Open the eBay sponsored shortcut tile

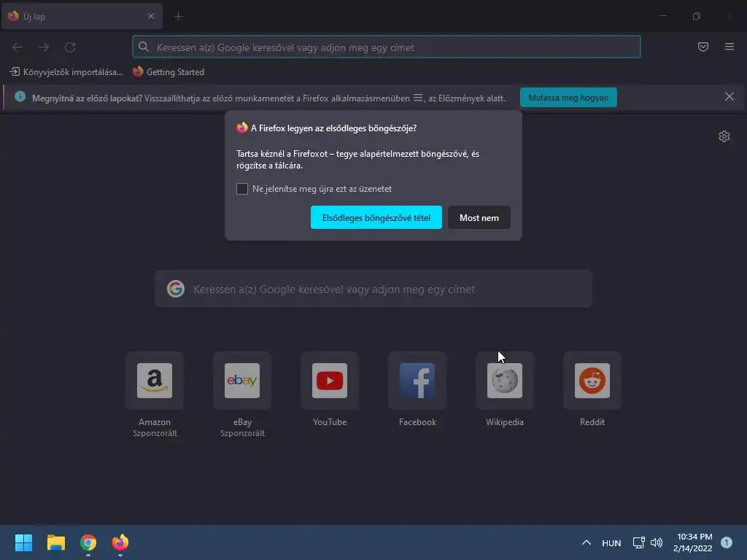click(242, 381)
